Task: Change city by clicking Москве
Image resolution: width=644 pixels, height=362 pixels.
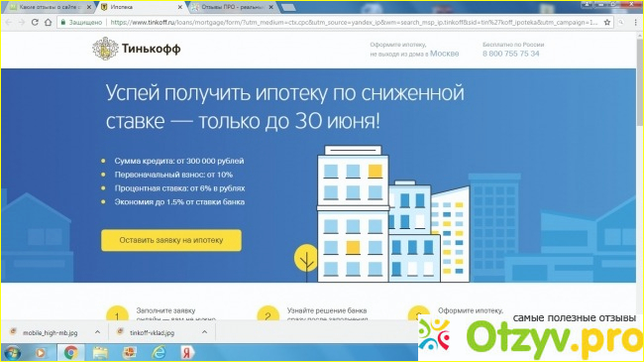Action: click(445, 54)
